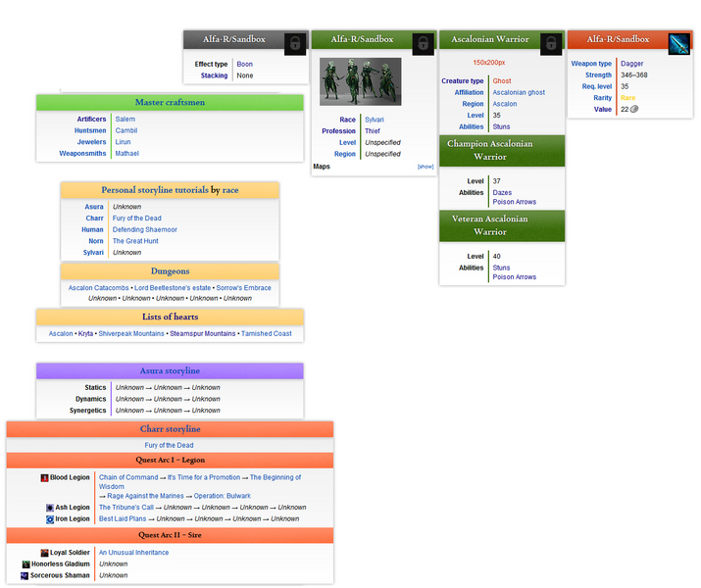
Task: Open the Ascalon region link
Action: click(505, 104)
